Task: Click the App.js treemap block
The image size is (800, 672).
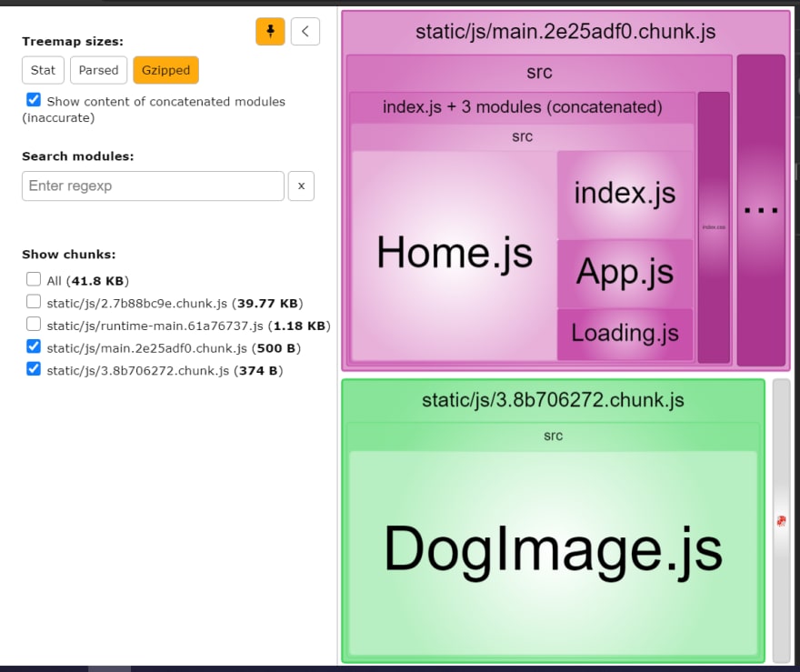Action: coord(625,273)
